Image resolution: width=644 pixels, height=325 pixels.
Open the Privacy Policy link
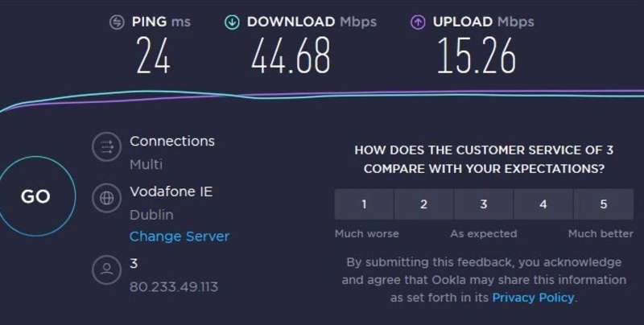pyautogui.click(x=533, y=298)
